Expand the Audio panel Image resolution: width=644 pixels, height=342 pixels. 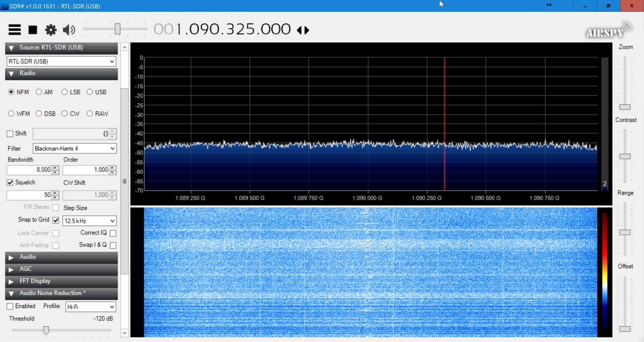(x=62, y=257)
